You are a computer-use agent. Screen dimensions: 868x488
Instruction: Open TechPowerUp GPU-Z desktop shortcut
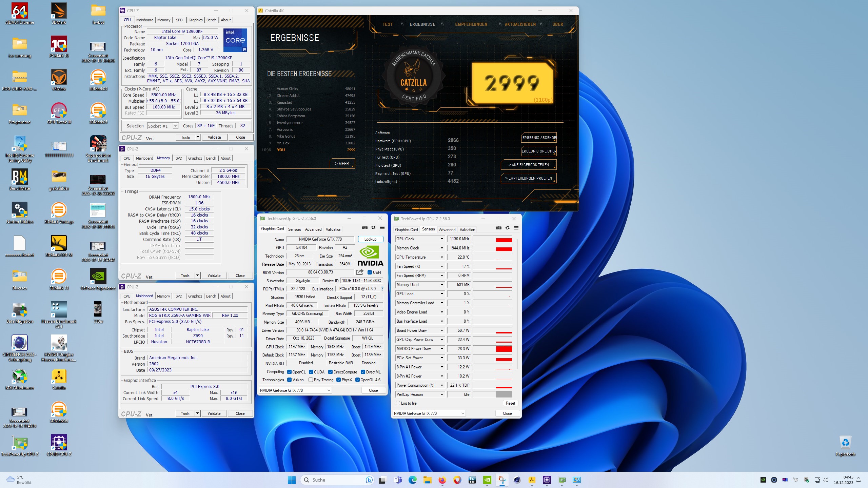click(x=19, y=446)
